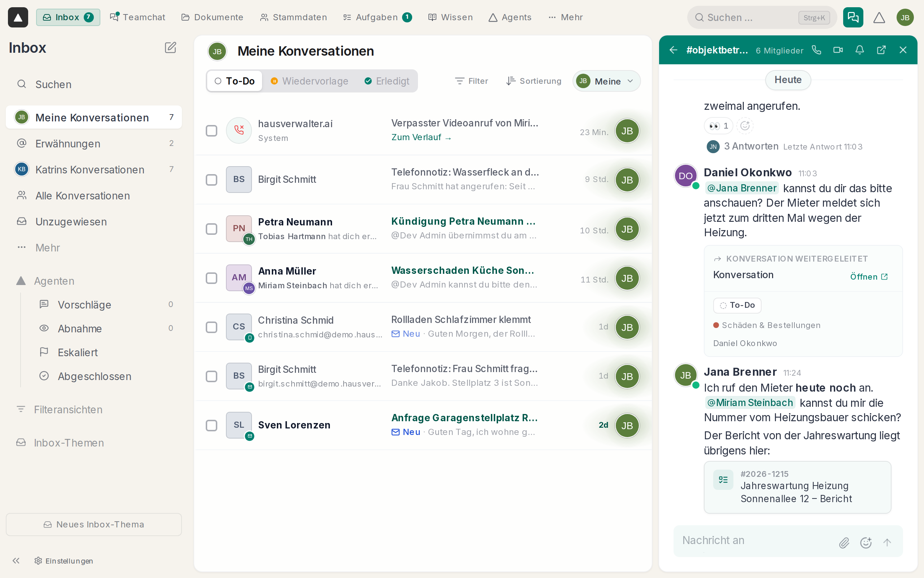Switch to the Erledigt tab
This screenshot has width=924, height=578.
[x=387, y=81]
